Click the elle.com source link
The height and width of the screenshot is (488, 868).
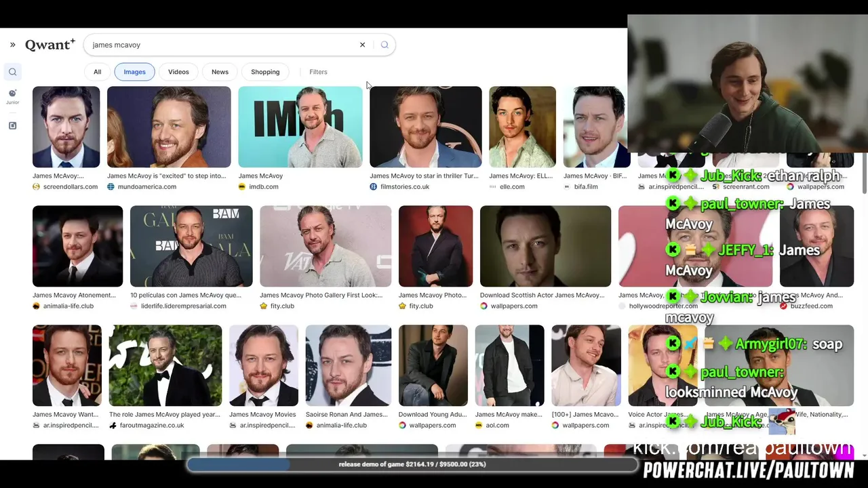[x=512, y=187]
